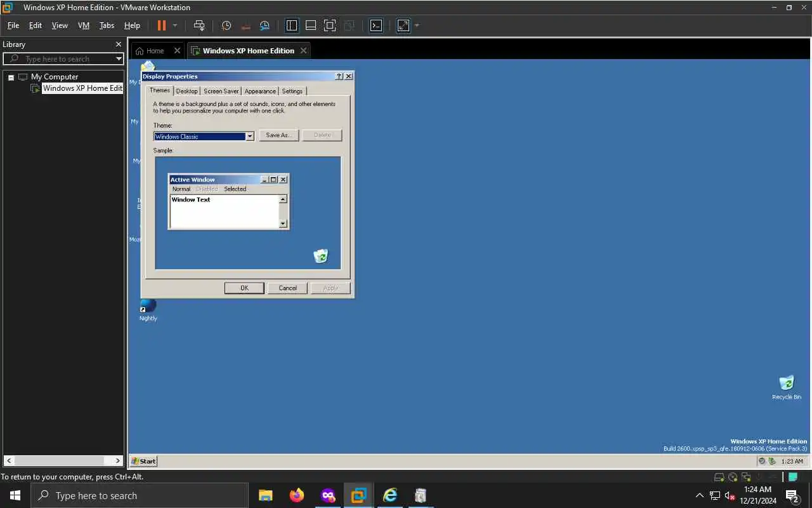Open the Help menu
Image resolution: width=812 pixels, height=508 pixels.
click(132, 25)
